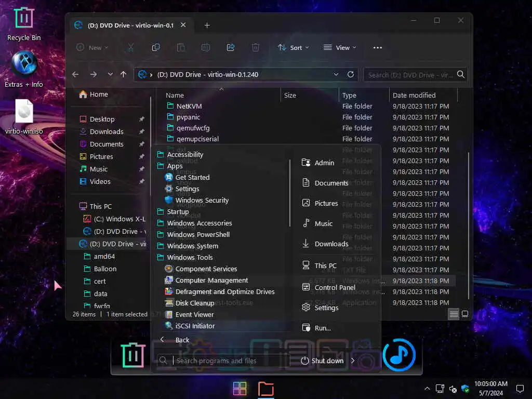This screenshot has width=532, height=399.
Task: Open Downloads from start menu right pane
Action: 325,244
